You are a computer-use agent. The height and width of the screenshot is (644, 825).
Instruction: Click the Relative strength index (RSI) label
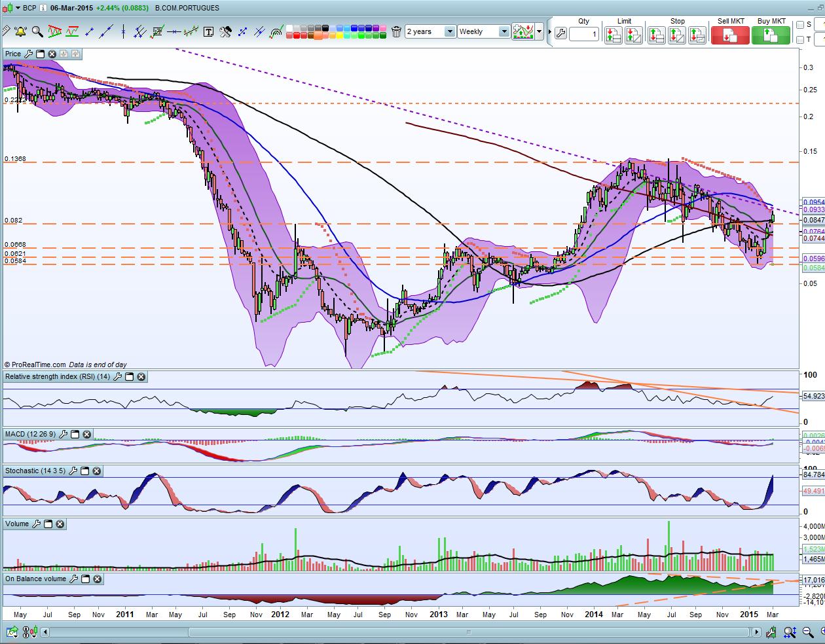pos(58,377)
